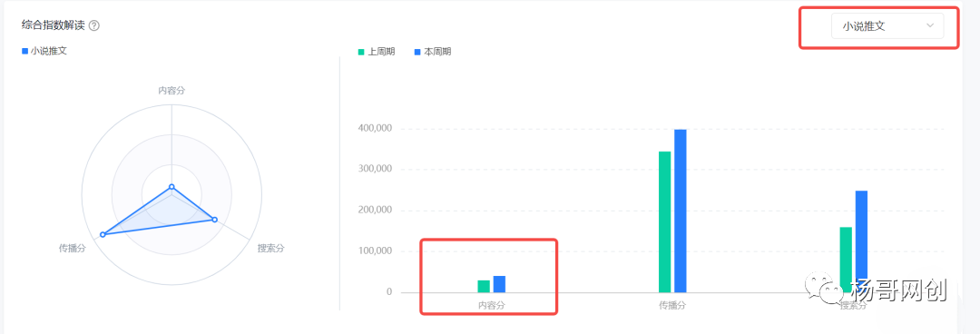Click the 100,000 y-axis value
The height and width of the screenshot is (334, 980).
pos(376,250)
